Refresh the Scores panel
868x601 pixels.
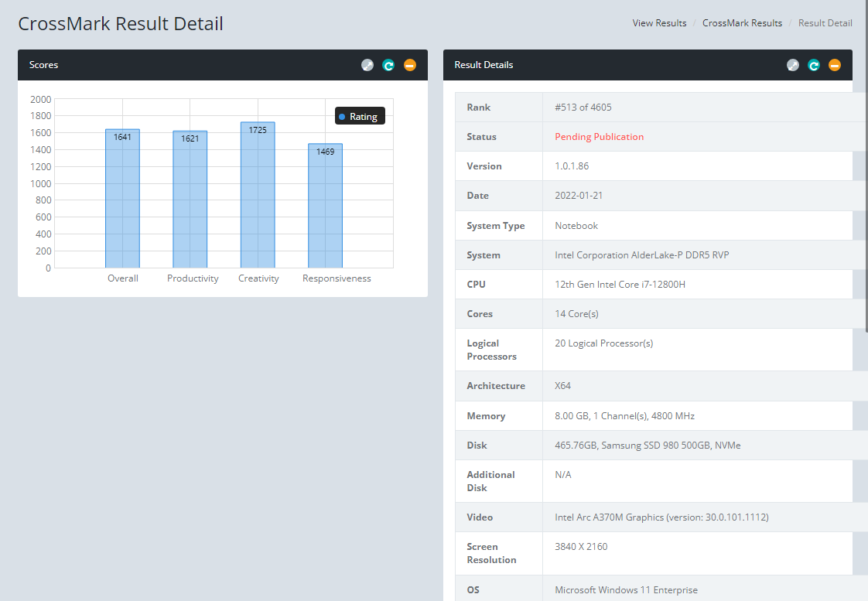tap(388, 65)
